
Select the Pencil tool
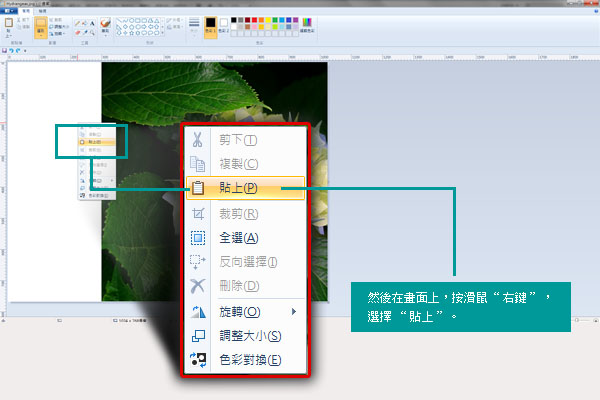coord(77,23)
